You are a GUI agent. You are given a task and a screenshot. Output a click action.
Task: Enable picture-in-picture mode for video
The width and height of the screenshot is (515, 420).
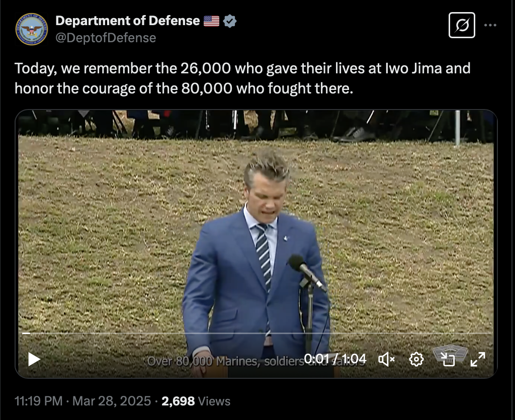coord(448,359)
